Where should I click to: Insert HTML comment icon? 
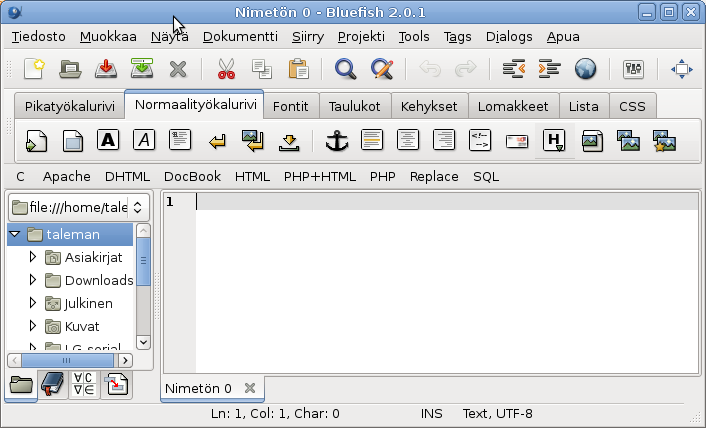(x=480, y=140)
